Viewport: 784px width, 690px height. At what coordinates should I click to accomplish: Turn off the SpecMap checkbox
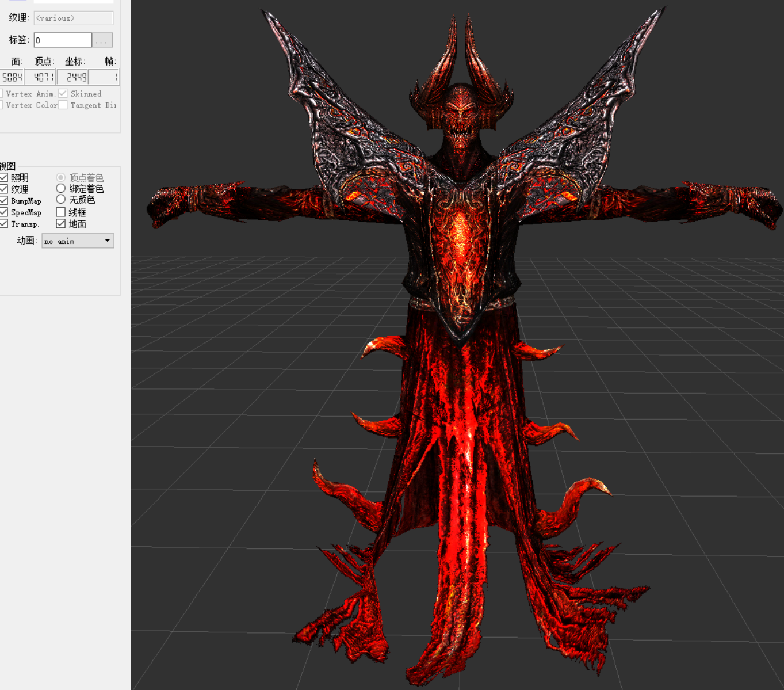(x=3, y=212)
